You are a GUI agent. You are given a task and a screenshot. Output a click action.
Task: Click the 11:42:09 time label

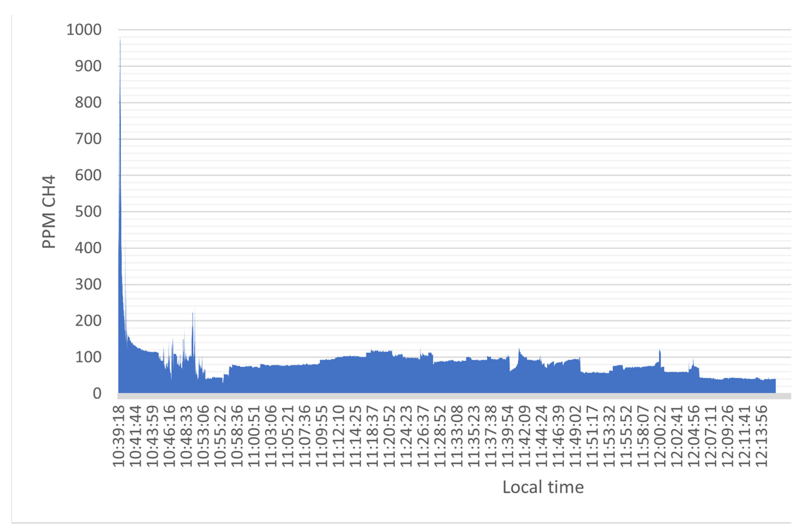(x=525, y=436)
